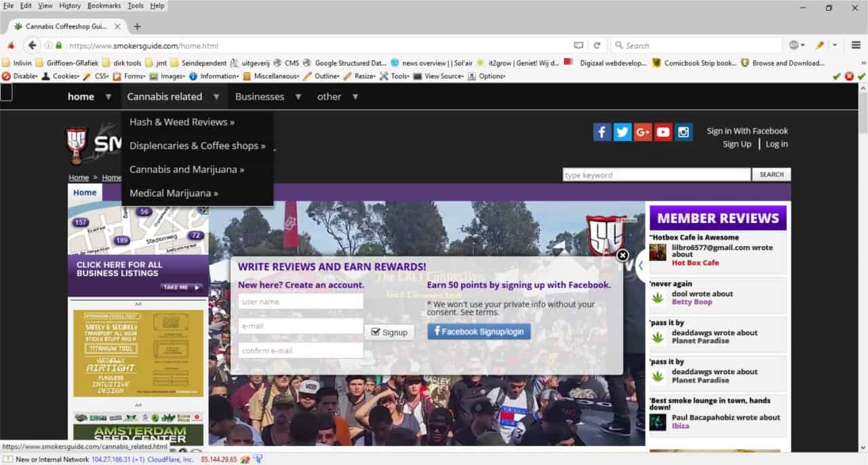Open the Resize dropdown in developer toolbar
This screenshot has height=465, width=868.
[x=359, y=77]
